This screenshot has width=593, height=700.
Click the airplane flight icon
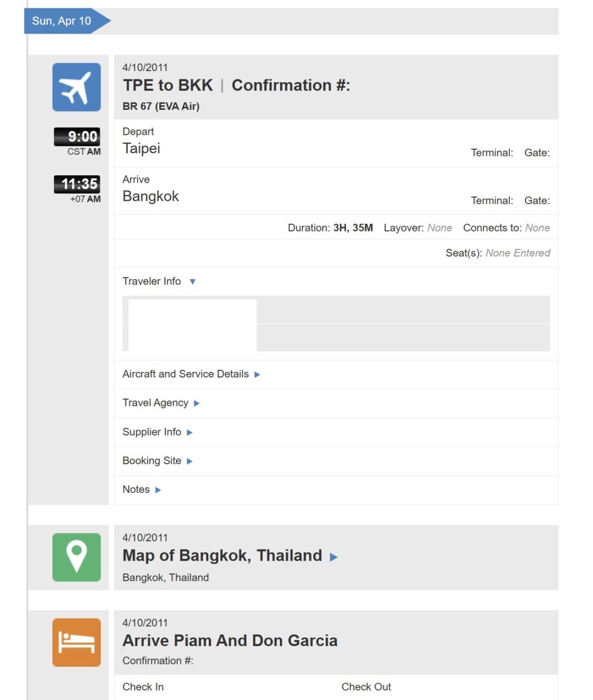[76, 87]
